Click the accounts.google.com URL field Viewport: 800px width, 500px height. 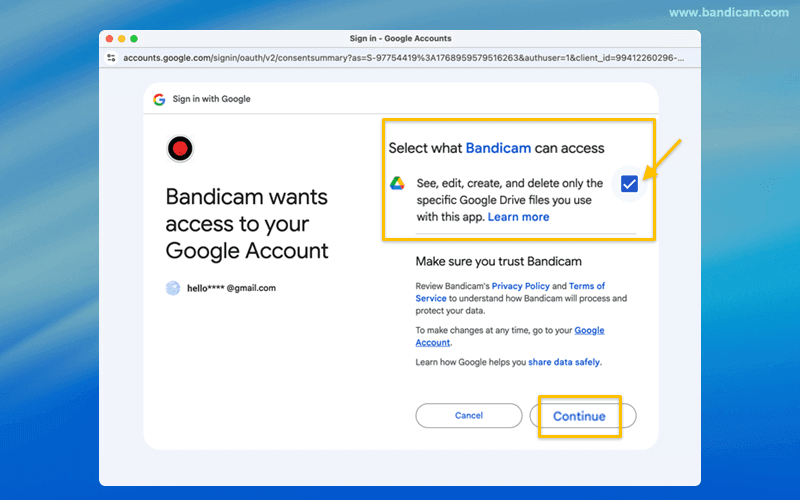[x=400, y=58]
